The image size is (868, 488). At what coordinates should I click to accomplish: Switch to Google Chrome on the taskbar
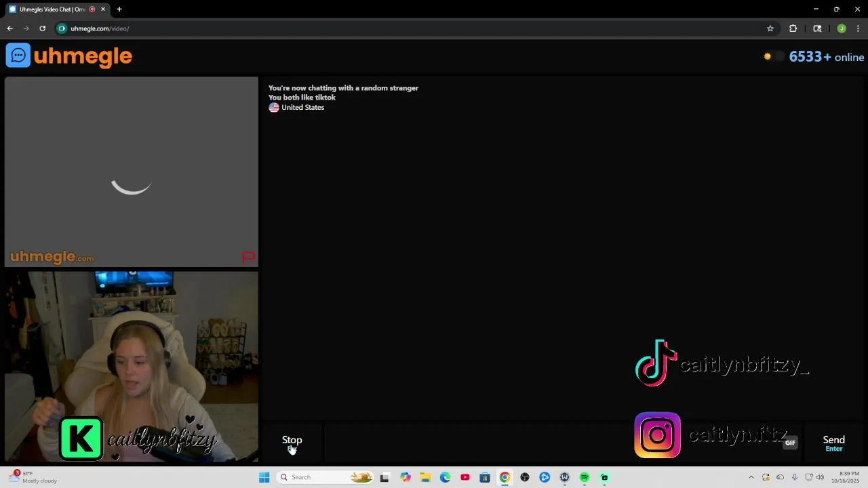505,477
